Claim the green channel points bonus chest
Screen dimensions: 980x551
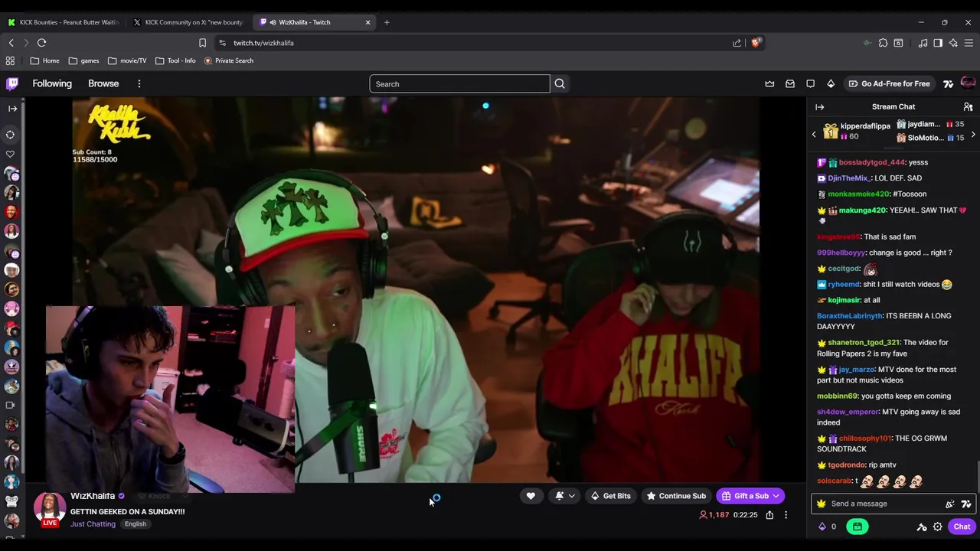pos(857,527)
